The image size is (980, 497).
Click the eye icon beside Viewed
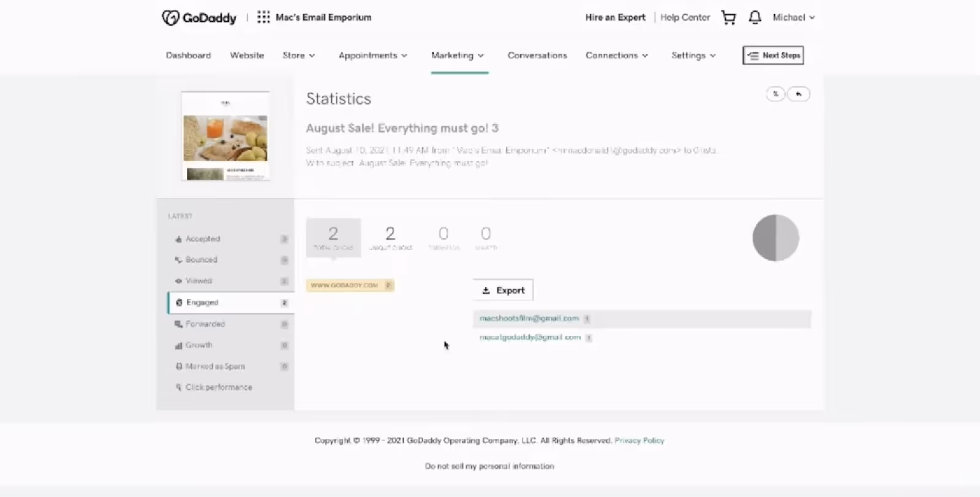click(x=178, y=281)
